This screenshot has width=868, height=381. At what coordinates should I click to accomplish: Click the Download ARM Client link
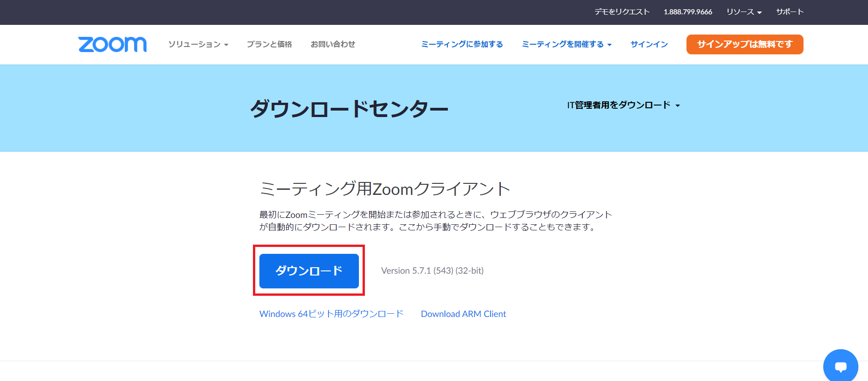463,314
